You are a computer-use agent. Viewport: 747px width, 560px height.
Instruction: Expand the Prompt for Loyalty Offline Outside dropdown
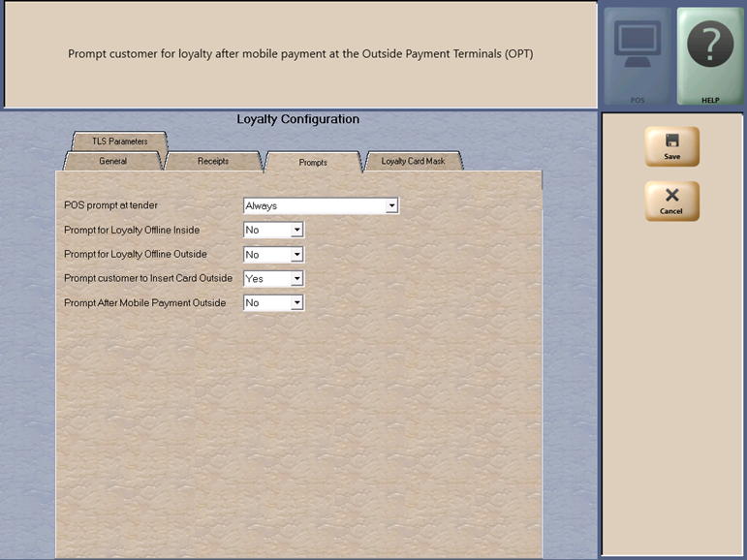[x=296, y=255]
